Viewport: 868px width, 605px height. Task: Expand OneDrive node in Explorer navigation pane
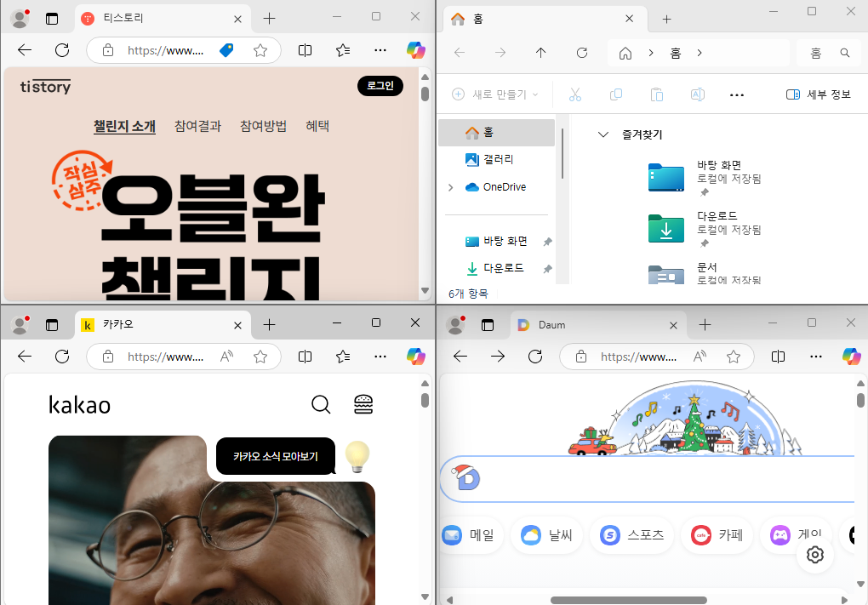451,187
